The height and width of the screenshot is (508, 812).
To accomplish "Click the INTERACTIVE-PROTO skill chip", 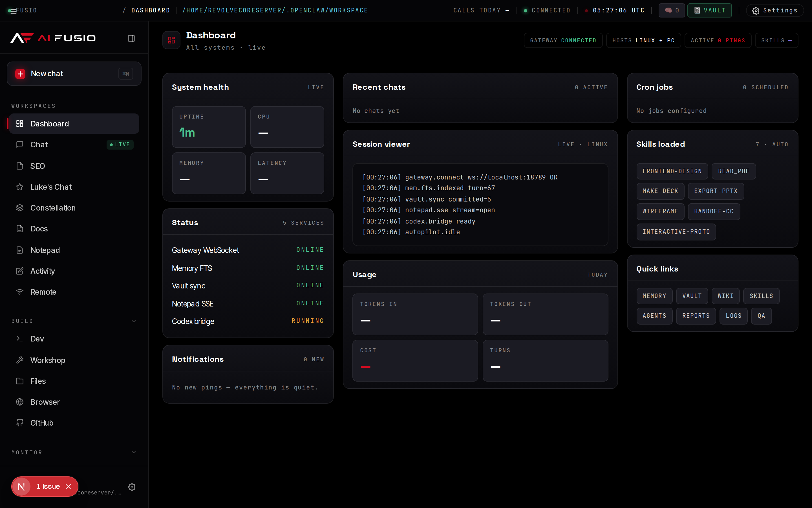I will (x=676, y=232).
